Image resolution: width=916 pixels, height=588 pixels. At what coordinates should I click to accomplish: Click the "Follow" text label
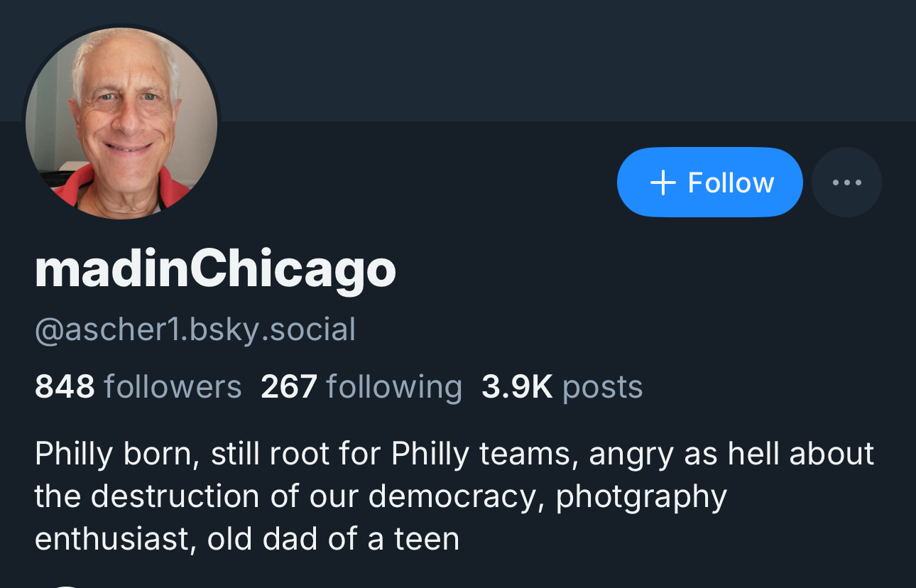pyautogui.click(x=731, y=183)
